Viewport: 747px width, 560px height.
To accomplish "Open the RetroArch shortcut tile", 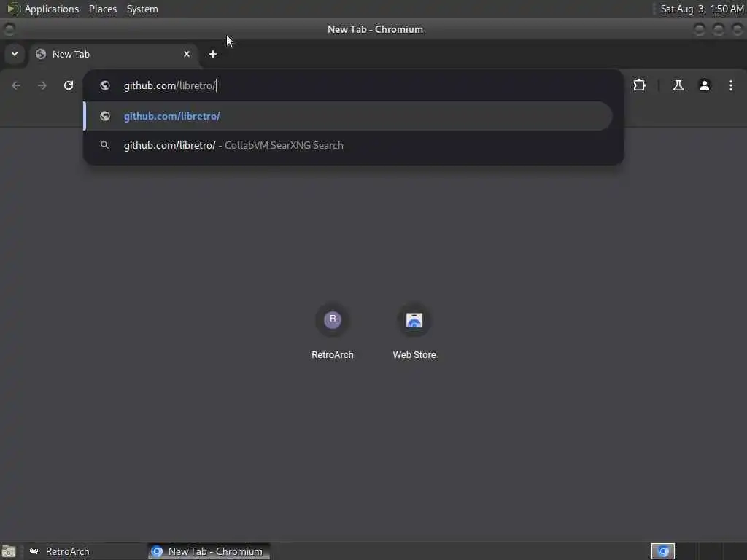I will pos(333,332).
